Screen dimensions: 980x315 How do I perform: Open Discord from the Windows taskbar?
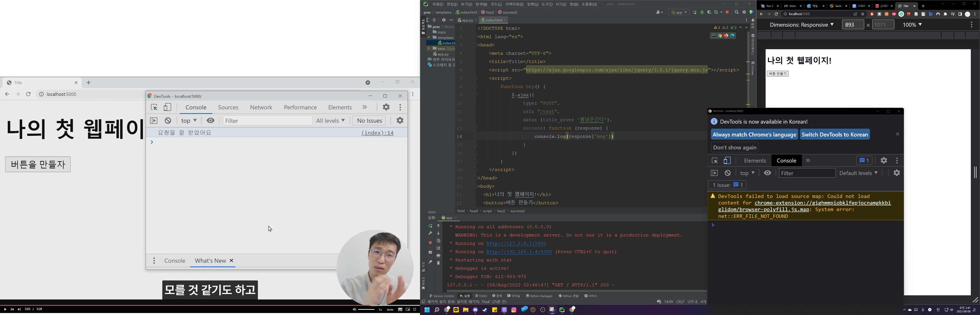[475, 310]
